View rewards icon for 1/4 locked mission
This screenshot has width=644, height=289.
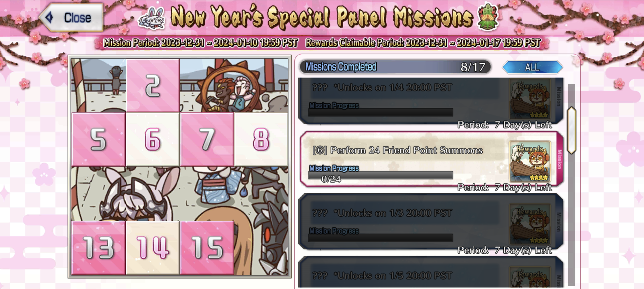(530, 99)
